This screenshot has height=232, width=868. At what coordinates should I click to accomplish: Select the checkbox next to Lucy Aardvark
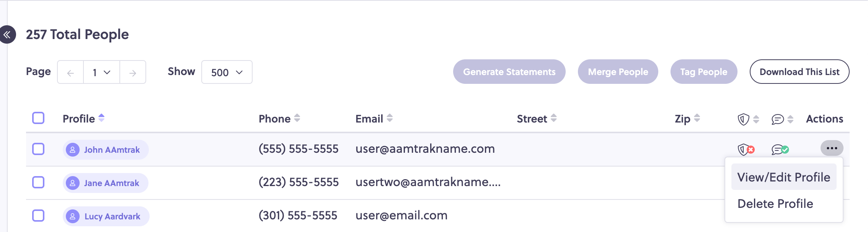(38, 216)
